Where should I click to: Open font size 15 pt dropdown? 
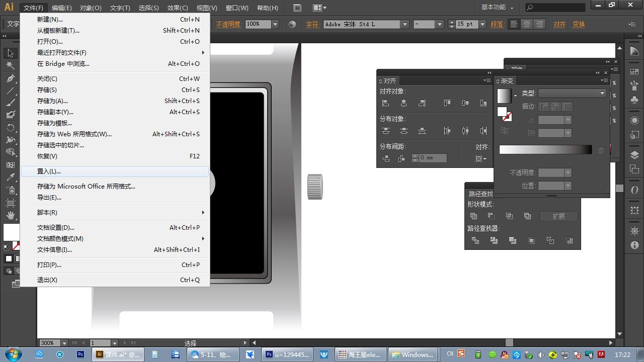click(x=482, y=24)
